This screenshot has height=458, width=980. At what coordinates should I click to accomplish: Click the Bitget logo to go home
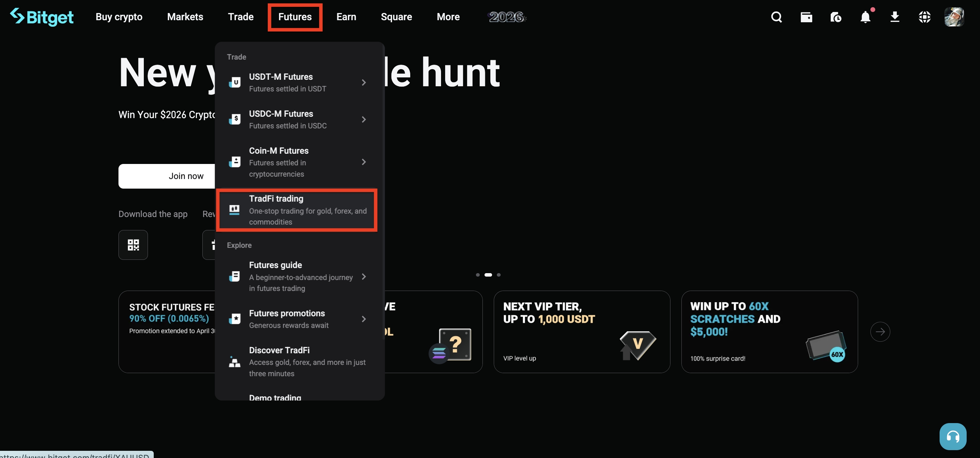42,17
